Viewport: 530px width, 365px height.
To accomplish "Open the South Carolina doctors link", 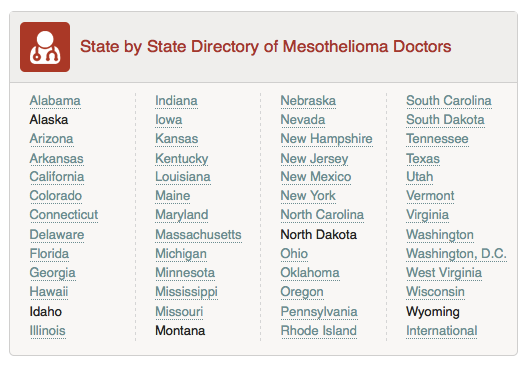I will click(449, 101).
